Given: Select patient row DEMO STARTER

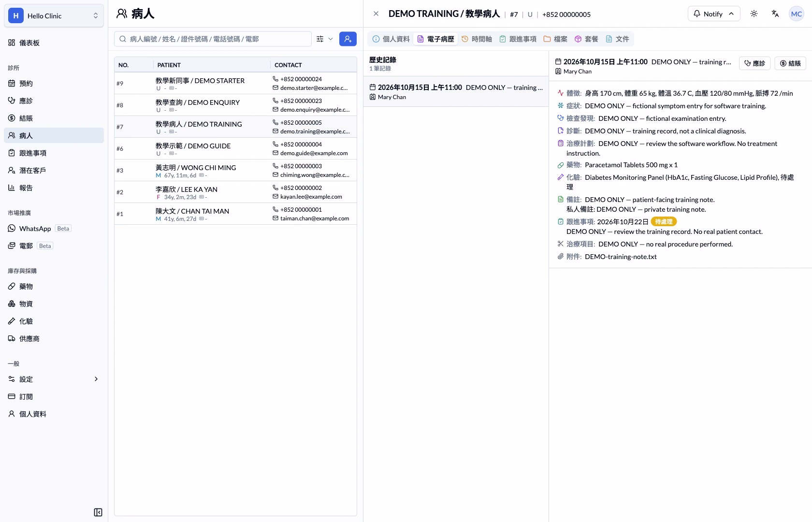Looking at the screenshot, I should coord(235,83).
